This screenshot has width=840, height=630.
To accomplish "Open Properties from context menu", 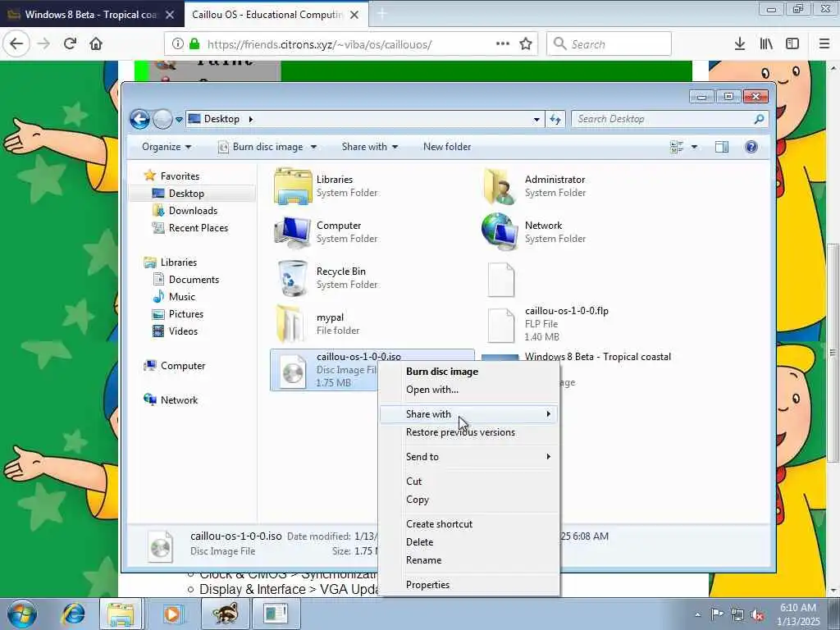I will click(427, 585).
